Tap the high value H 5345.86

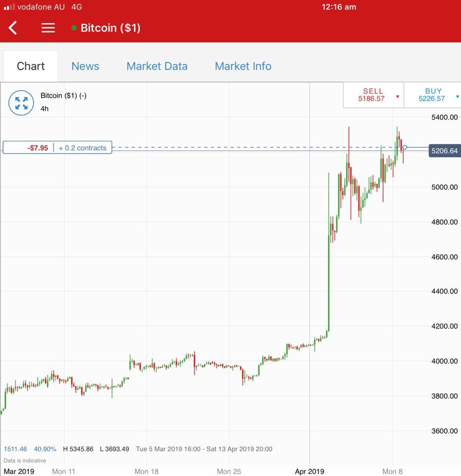[78, 449]
